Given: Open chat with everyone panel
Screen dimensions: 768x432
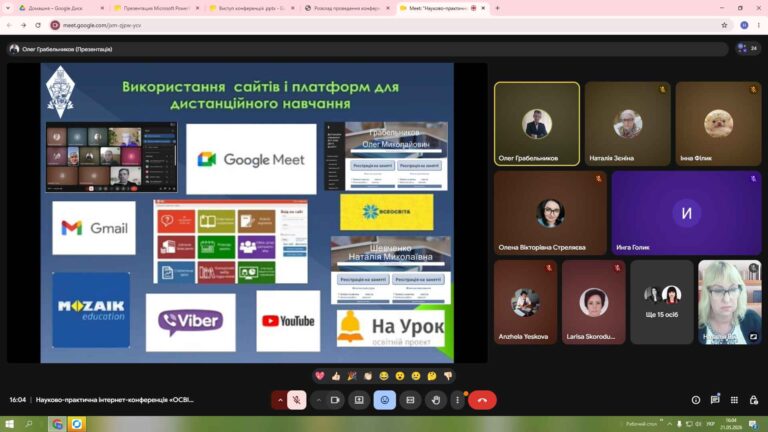Looking at the screenshot, I should [715, 400].
